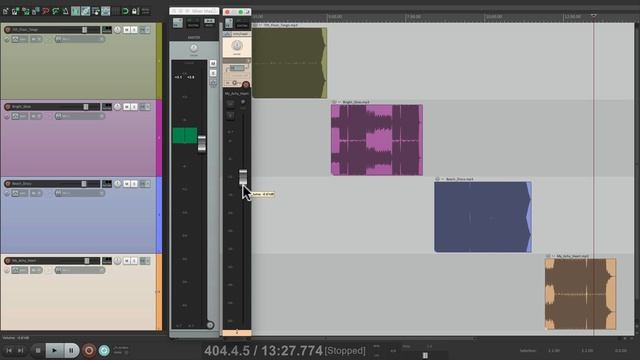Solo the olive-green track
The image size is (640, 360).
(134, 30)
